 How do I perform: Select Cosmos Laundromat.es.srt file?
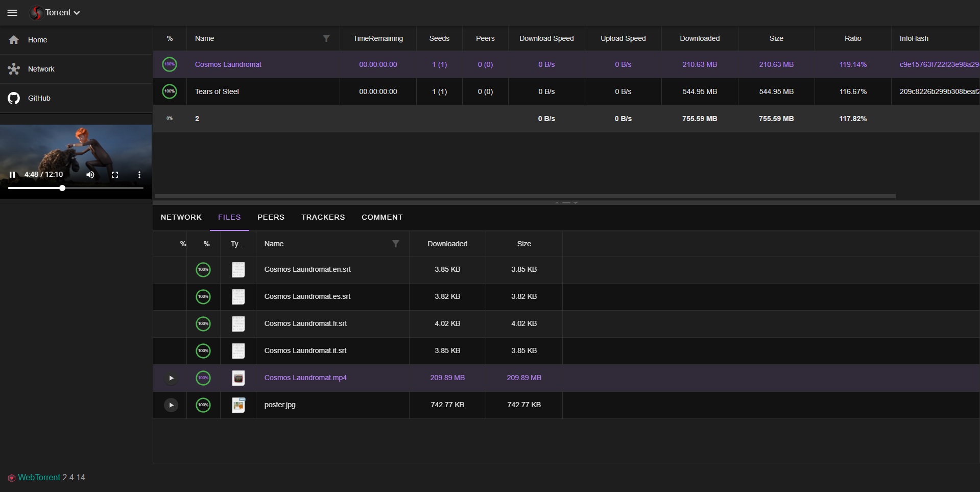coord(307,296)
